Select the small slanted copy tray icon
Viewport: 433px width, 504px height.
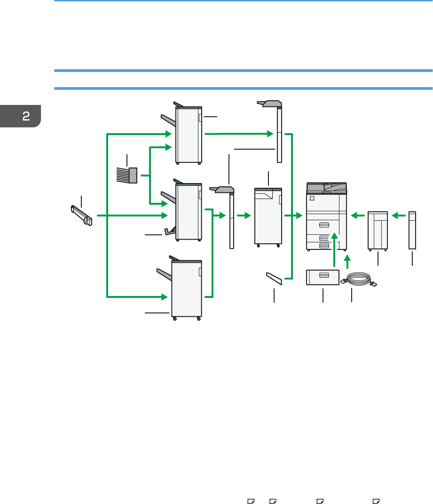point(274,279)
